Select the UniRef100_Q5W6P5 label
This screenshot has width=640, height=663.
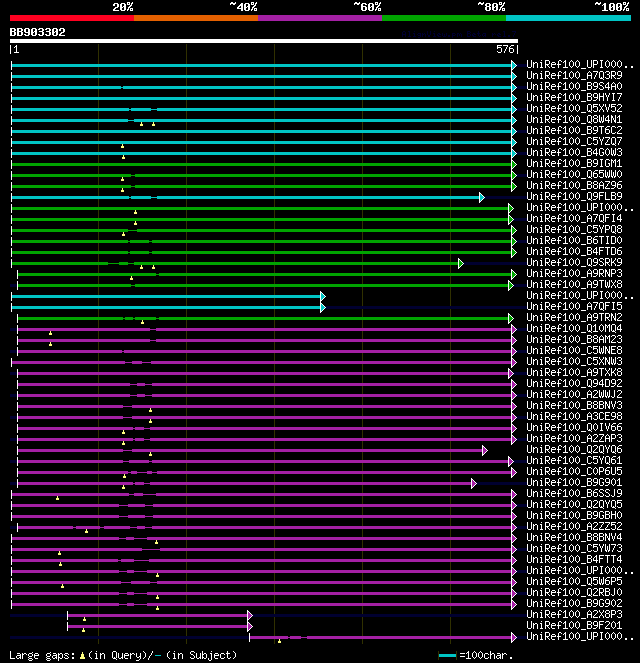coord(574,581)
